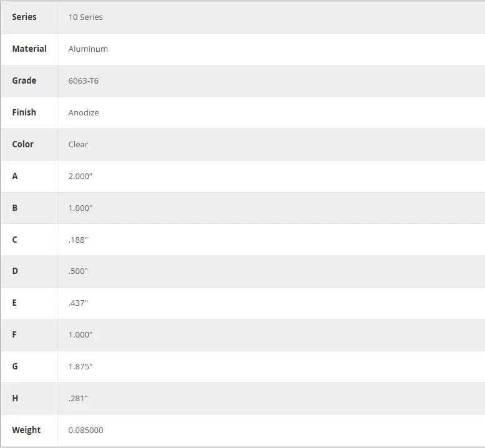Click the 2.000" value for dimension A
485x448 pixels.
[80, 176]
